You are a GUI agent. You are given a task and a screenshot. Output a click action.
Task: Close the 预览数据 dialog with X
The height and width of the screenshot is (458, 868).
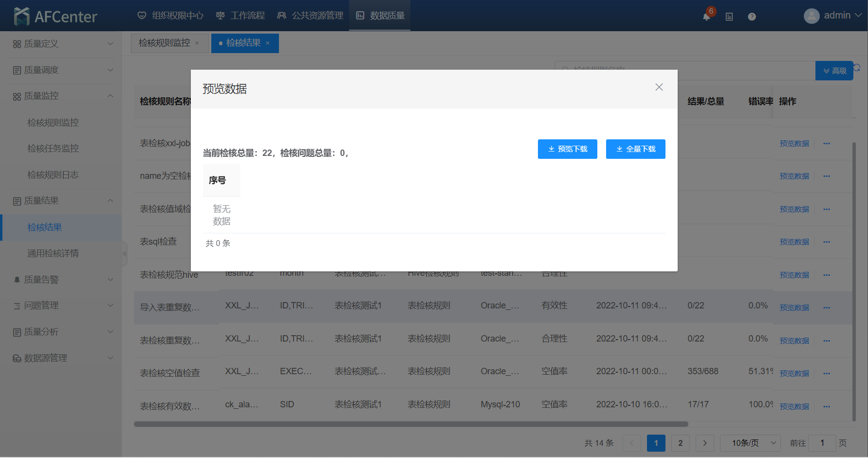click(x=659, y=87)
